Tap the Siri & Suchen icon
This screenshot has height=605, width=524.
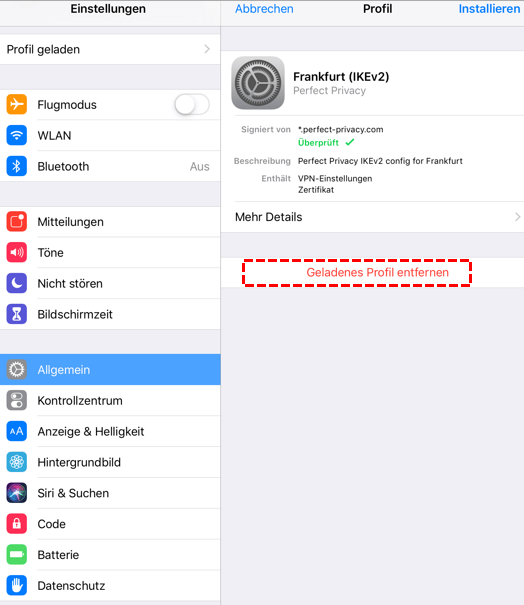(x=17, y=493)
